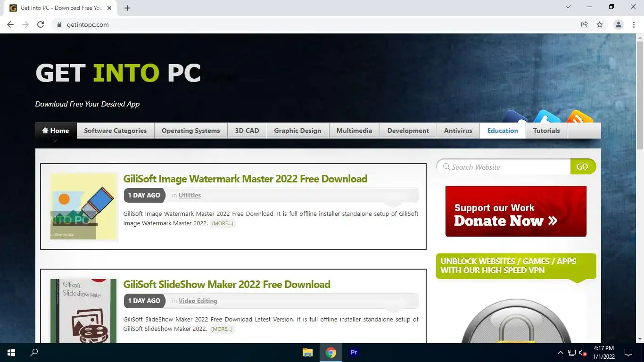The image size is (644, 362).
Task: Open Chrome's three-dot menu
Action: (634, 25)
